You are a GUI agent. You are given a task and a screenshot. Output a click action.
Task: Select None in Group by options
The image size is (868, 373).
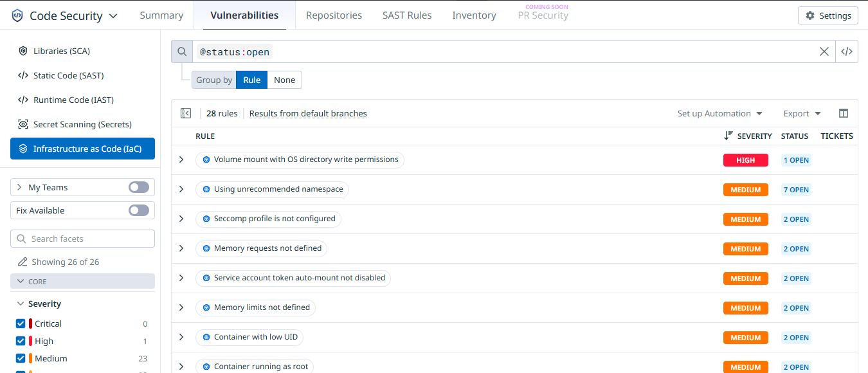[x=284, y=80]
